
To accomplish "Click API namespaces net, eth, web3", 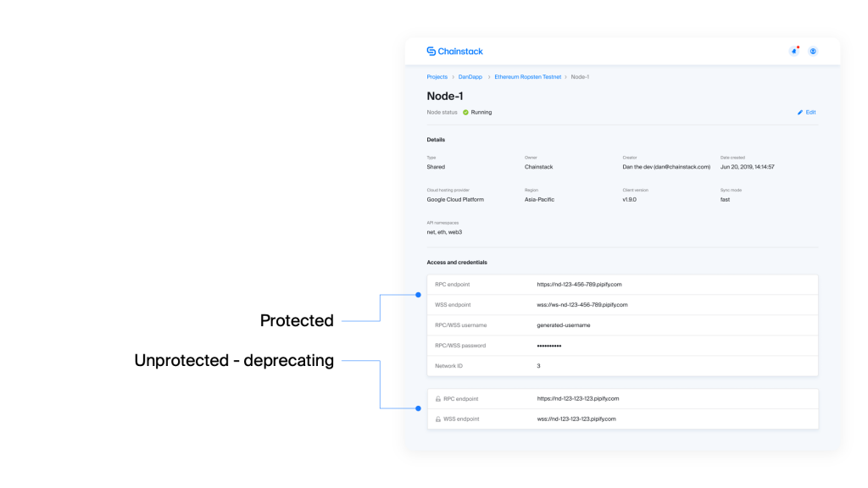I will pyautogui.click(x=444, y=232).
